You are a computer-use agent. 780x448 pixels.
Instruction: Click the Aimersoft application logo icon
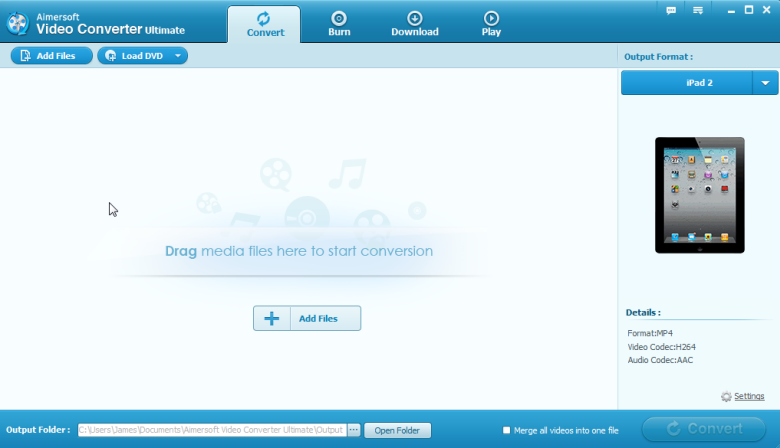click(18, 23)
